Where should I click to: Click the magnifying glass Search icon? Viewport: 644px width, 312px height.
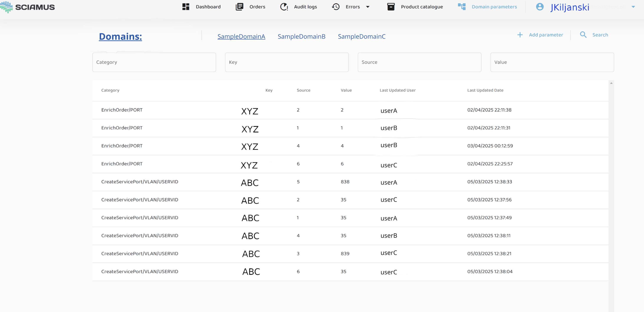click(x=583, y=35)
